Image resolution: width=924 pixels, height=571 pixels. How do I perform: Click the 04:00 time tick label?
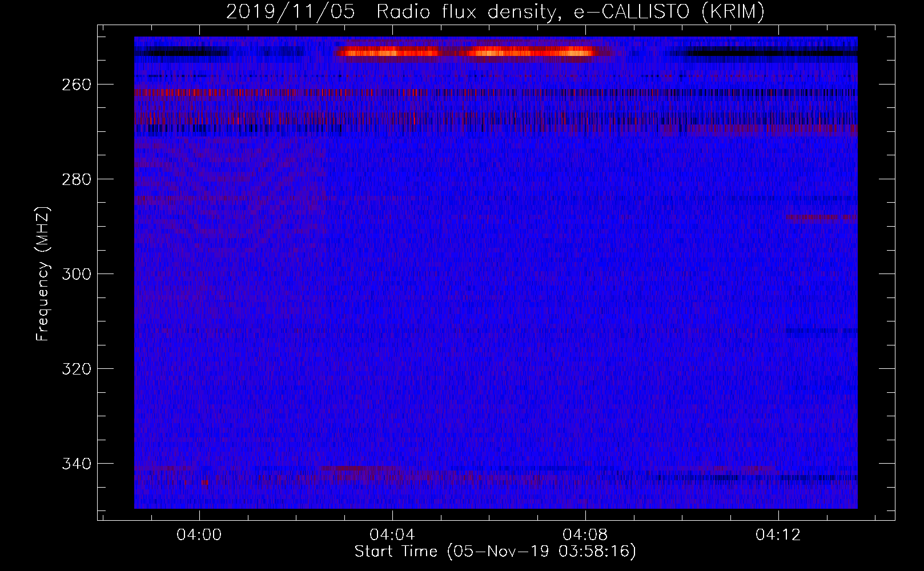(x=199, y=535)
